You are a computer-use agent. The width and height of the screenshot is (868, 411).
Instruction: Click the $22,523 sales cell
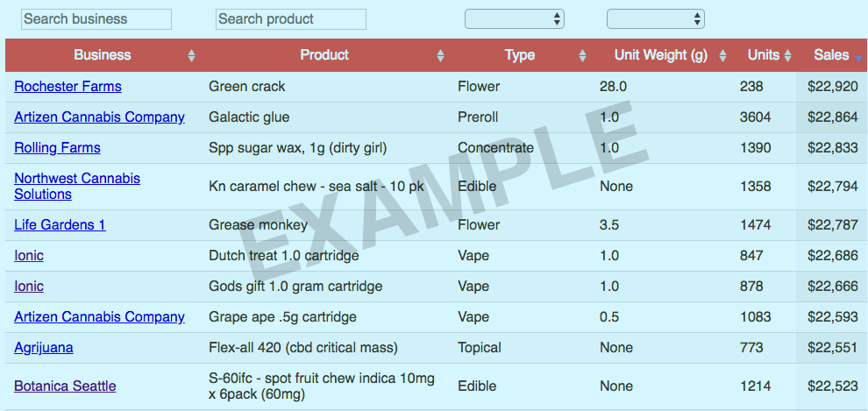coord(833,386)
